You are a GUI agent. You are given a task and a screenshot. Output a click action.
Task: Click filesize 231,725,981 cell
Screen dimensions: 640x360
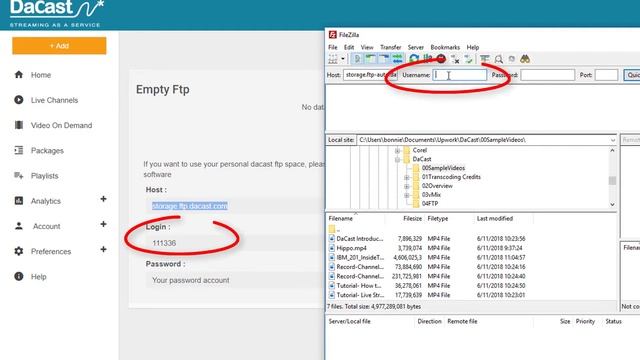point(407,276)
